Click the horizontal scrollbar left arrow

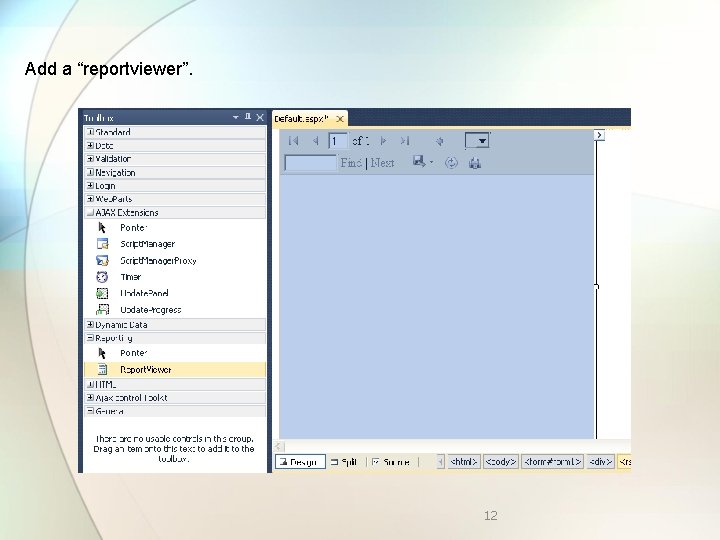(279, 446)
